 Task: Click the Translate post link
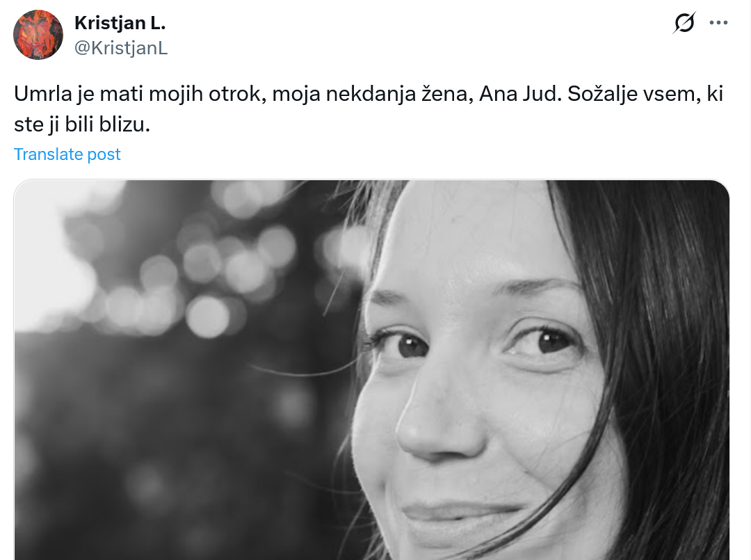click(67, 154)
